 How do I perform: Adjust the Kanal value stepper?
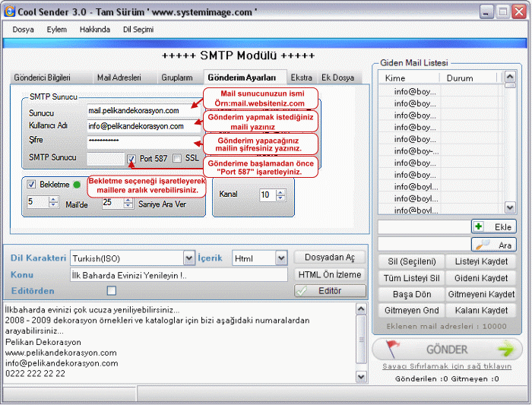coord(280,195)
